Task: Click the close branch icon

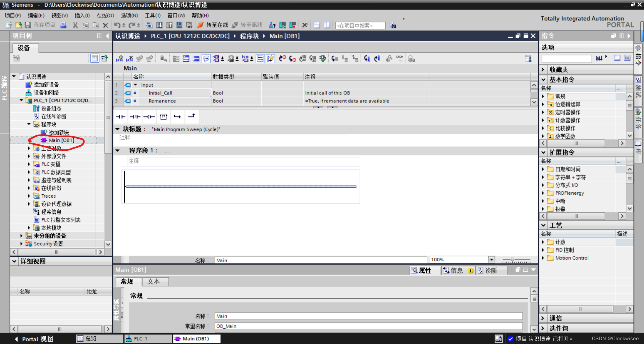Action: [192, 116]
